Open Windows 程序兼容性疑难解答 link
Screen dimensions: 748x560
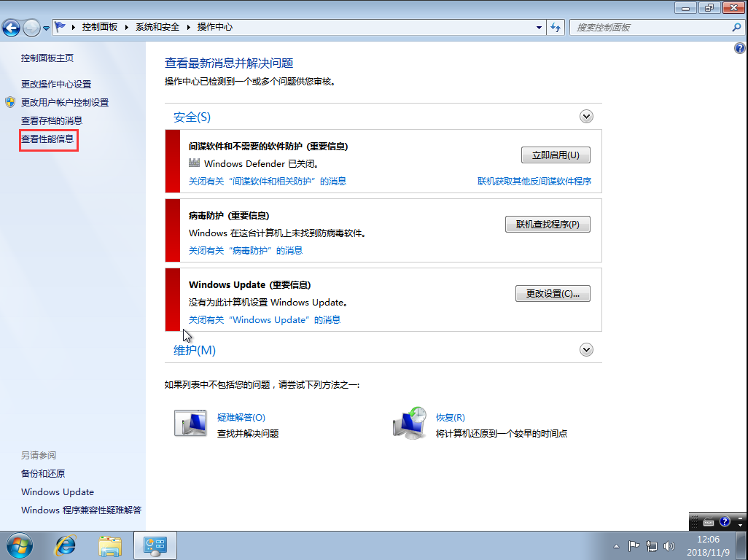(x=81, y=510)
